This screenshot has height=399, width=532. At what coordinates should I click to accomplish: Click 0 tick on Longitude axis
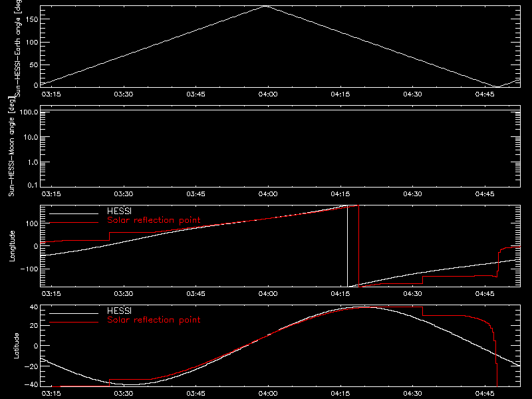coord(36,246)
